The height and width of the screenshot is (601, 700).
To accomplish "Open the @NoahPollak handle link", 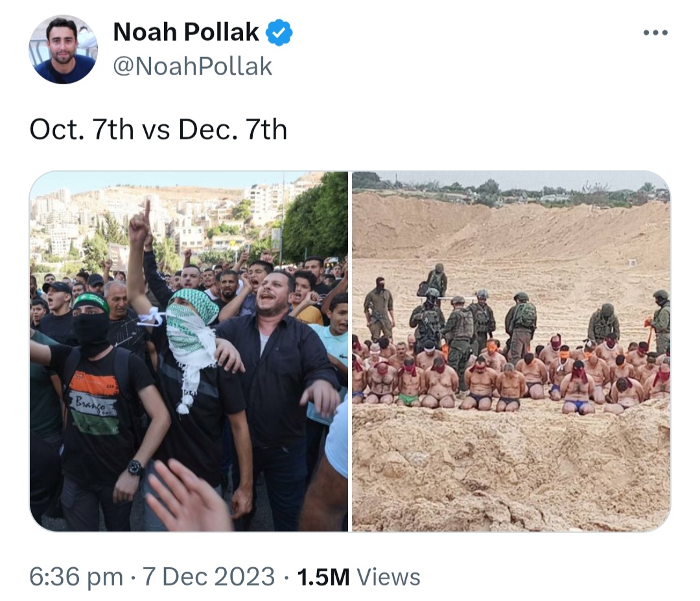I will click(x=192, y=67).
